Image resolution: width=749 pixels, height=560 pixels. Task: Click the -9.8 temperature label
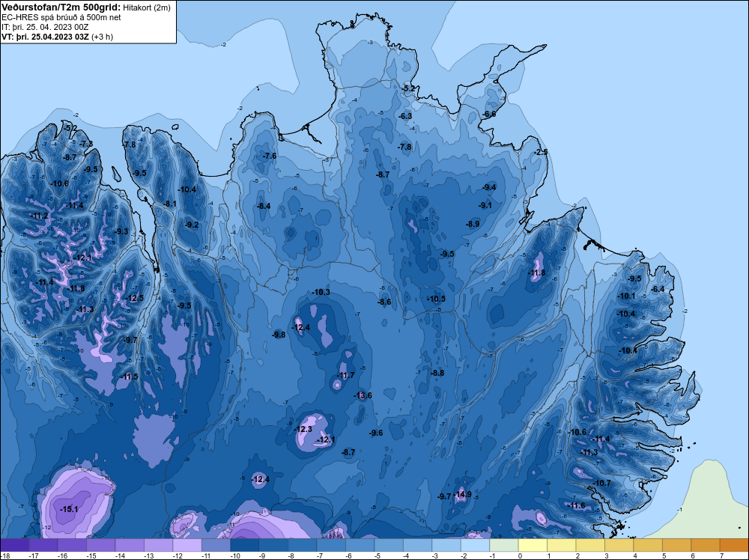pos(279,335)
